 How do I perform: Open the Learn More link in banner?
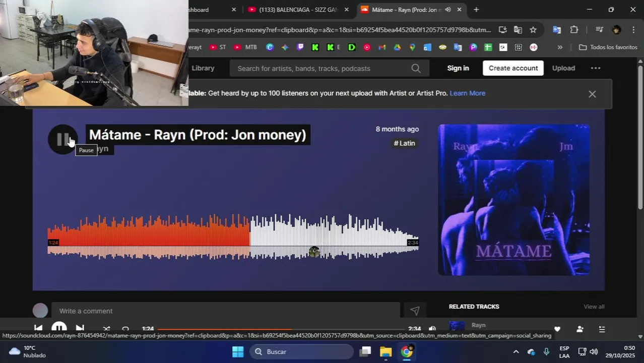(x=467, y=93)
